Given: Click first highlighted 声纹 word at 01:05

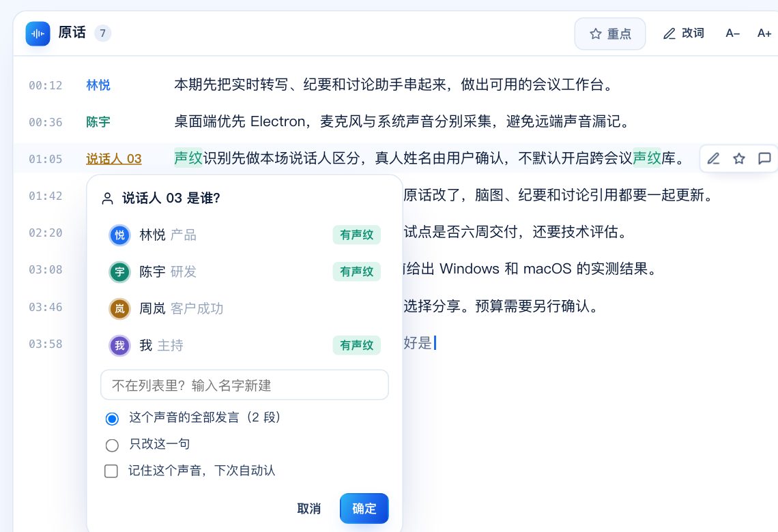Looking at the screenshot, I should (188, 158).
